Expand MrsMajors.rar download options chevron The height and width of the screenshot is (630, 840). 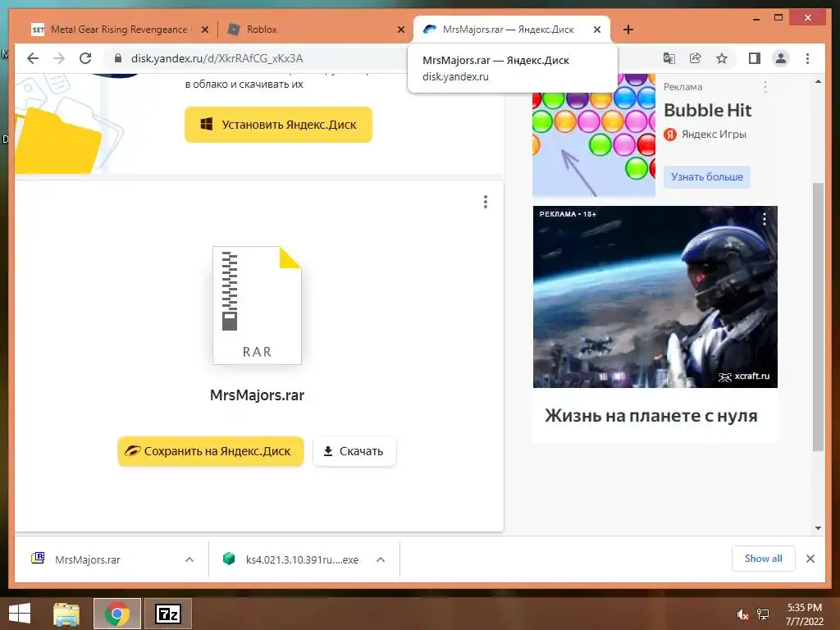point(189,559)
